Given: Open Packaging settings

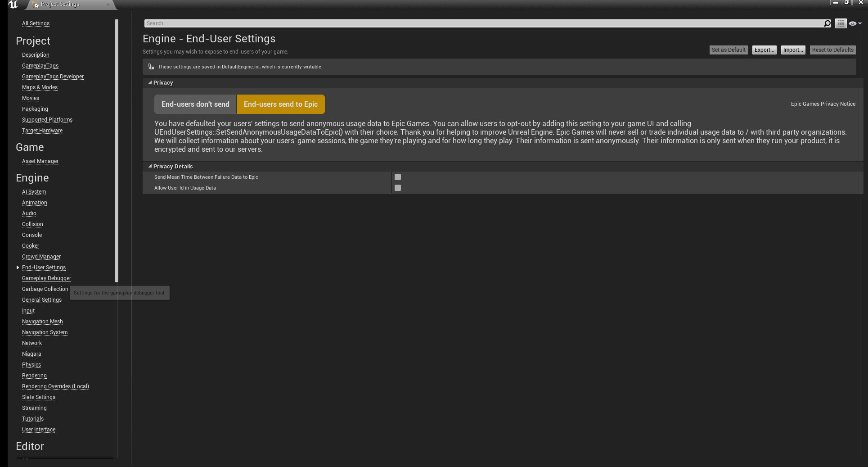Looking at the screenshot, I should coord(35,109).
